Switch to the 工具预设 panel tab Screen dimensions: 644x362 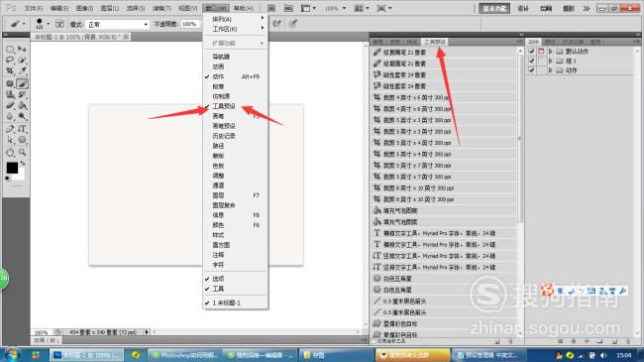click(435, 42)
